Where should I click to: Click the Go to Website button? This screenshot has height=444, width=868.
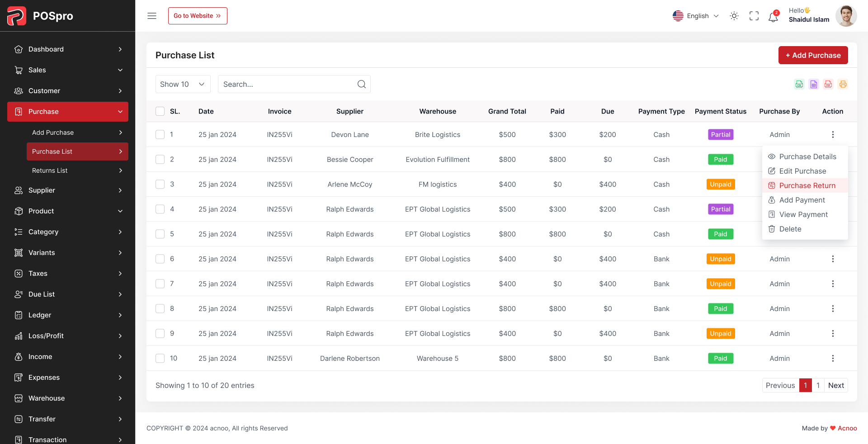tap(198, 15)
